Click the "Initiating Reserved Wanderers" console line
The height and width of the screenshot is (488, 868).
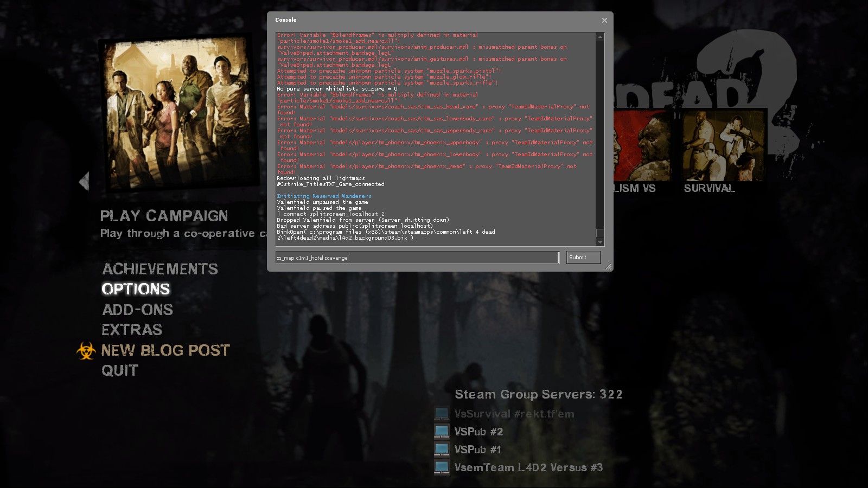click(324, 196)
